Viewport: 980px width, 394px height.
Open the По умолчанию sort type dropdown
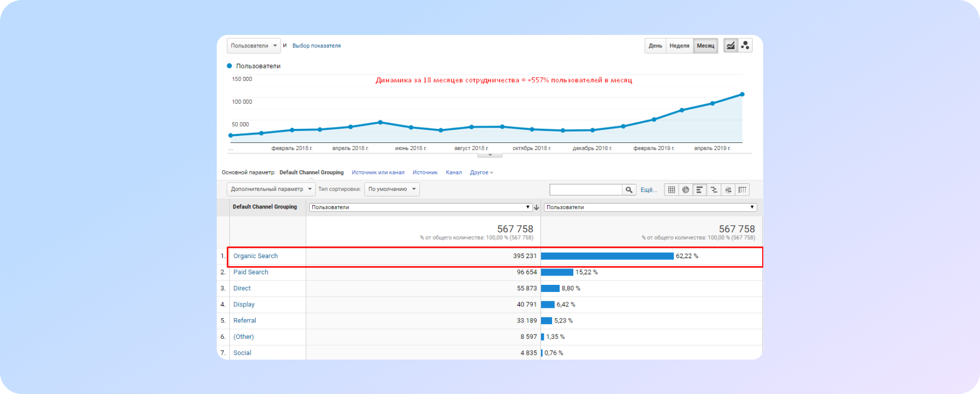(391, 189)
